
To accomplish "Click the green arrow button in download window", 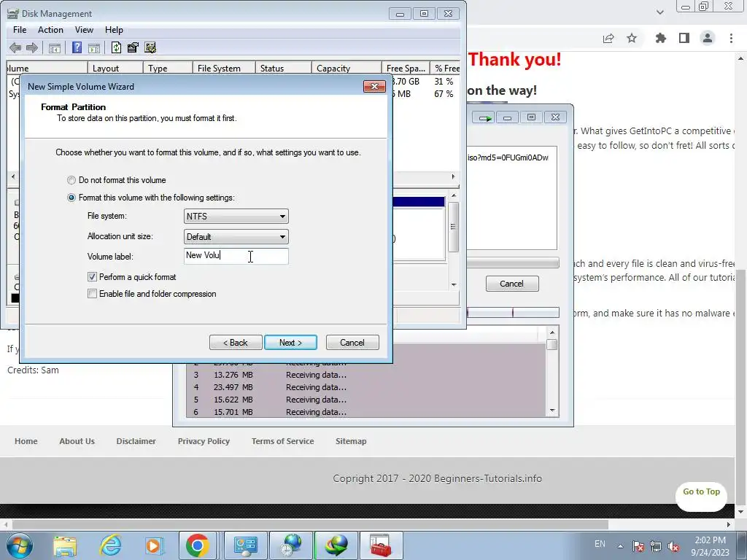I will point(484,117).
